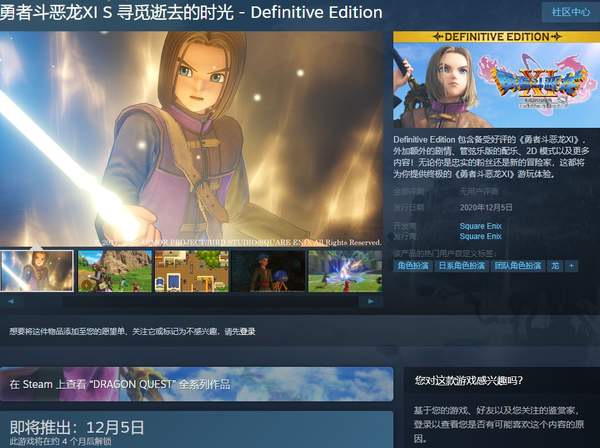Click the 社区中心 community hub button
Viewport: 600px width, 448px height.
click(568, 12)
